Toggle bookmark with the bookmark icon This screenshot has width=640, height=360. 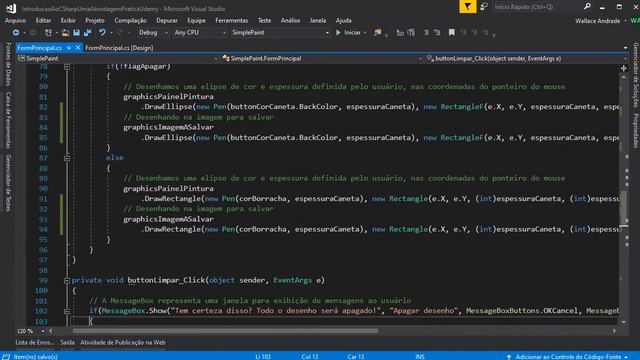(x=451, y=33)
